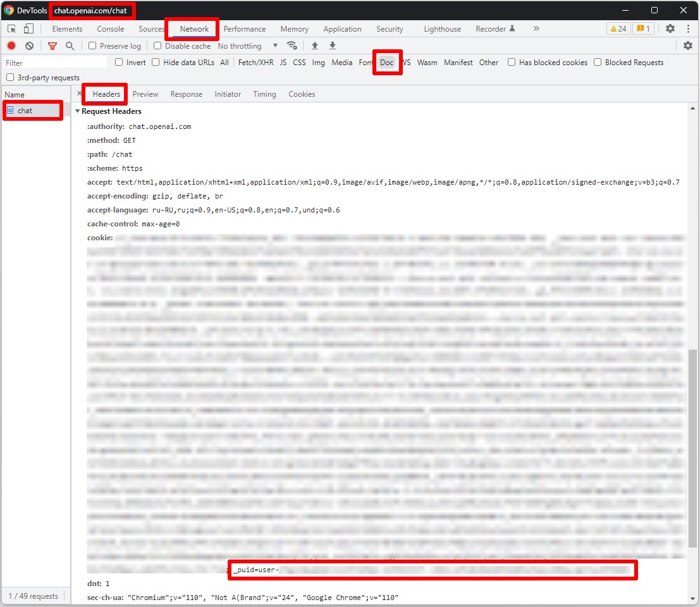The height and width of the screenshot is (607, 700).
Task: Enable Has blocked cookies checkbox
Action: (512, 62)
